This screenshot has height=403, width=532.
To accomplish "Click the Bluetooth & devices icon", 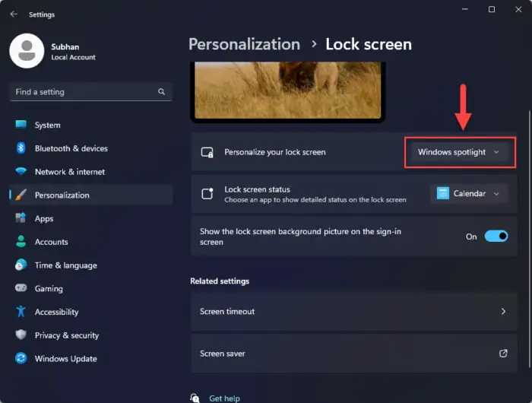I will click(x=21, y=148).
